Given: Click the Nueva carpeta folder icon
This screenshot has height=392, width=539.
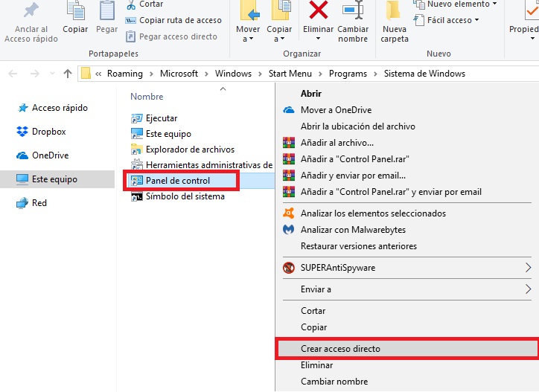Looking at the screenshot, I should pos(394,11).
